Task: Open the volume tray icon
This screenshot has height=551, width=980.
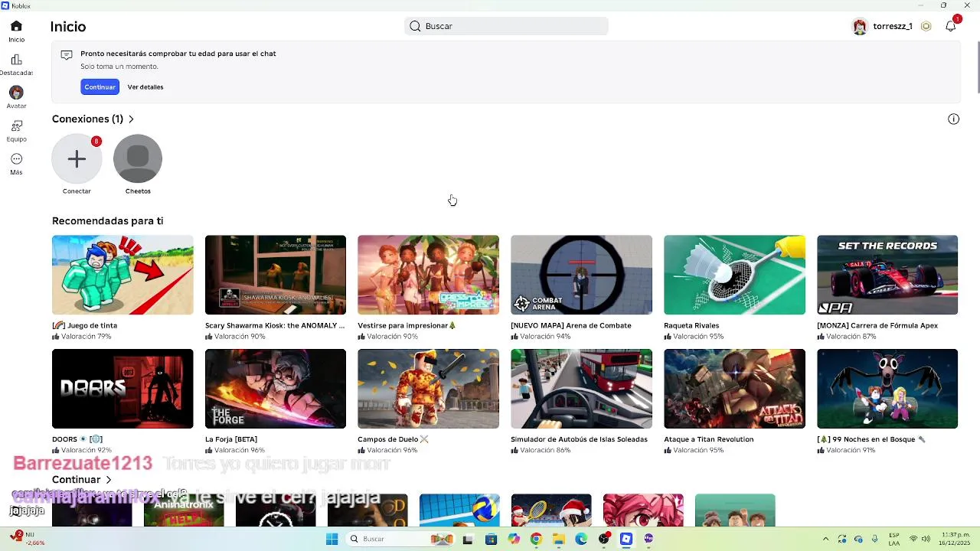Action: pos(926,539)
